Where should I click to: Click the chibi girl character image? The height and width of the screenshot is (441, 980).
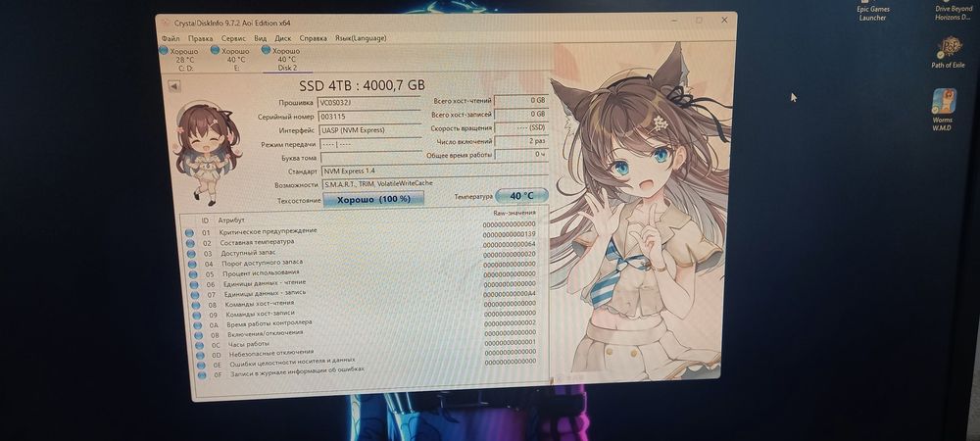(x=206, y=154)
